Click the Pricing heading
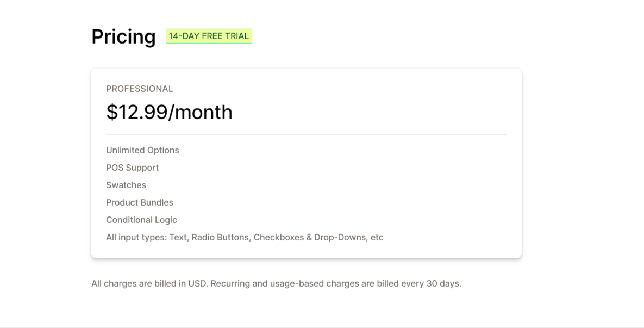 coord(123,36)
